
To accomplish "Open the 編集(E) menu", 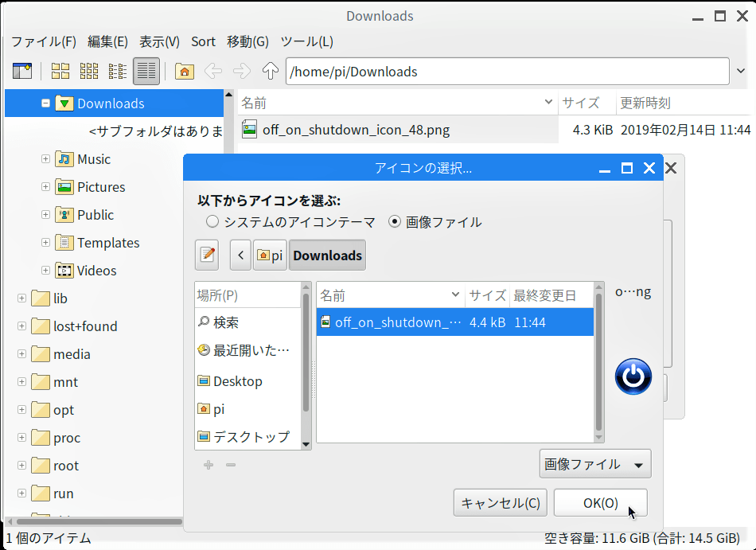I will 107,41.
